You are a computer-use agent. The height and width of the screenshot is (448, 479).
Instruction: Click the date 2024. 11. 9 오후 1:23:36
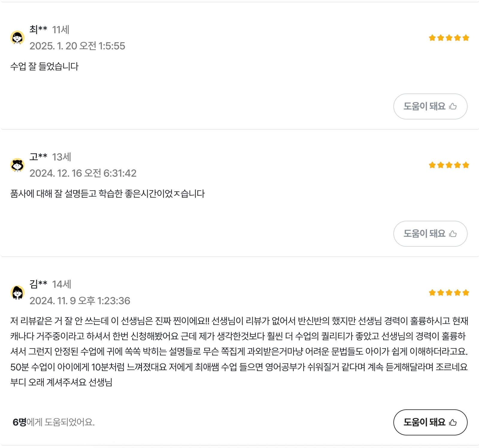pyautogui.click(x=80, y=301)
